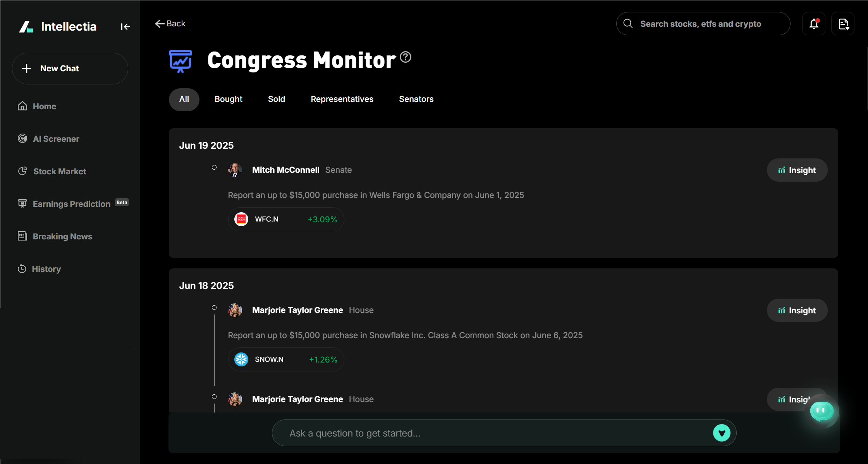The width and height of the screenshot is (868, 464).
Task: Open Earnings Prediction beta page
Action: [72, 204]
